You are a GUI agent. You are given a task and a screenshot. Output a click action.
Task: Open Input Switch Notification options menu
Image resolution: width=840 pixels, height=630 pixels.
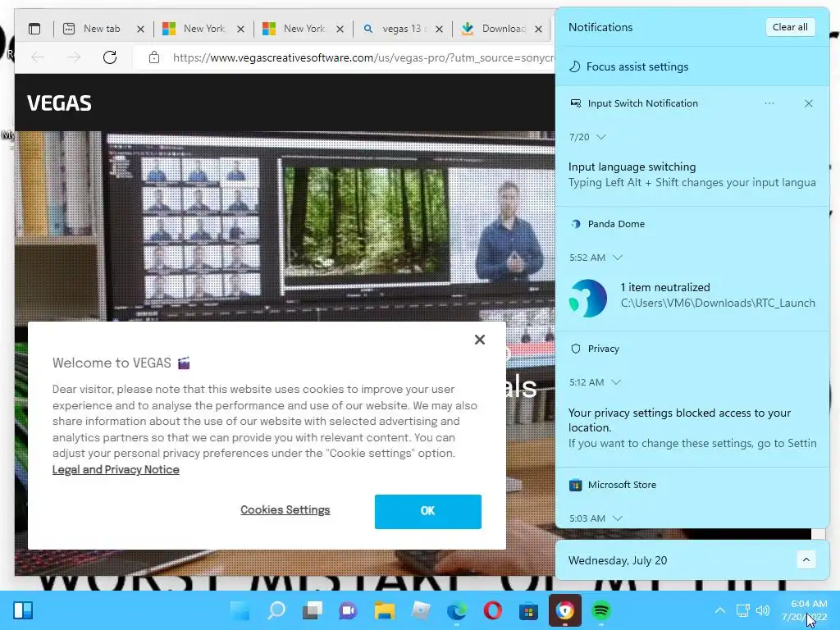(769, 103)
